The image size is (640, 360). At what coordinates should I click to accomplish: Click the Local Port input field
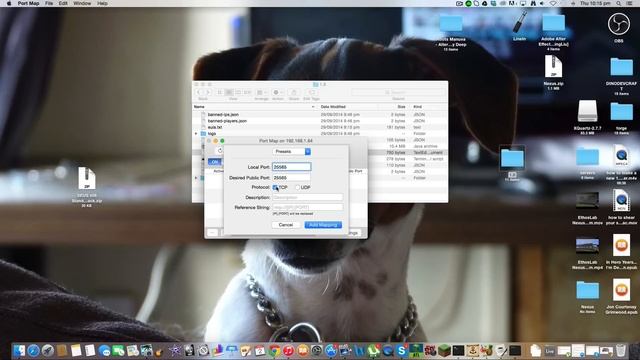291,167
